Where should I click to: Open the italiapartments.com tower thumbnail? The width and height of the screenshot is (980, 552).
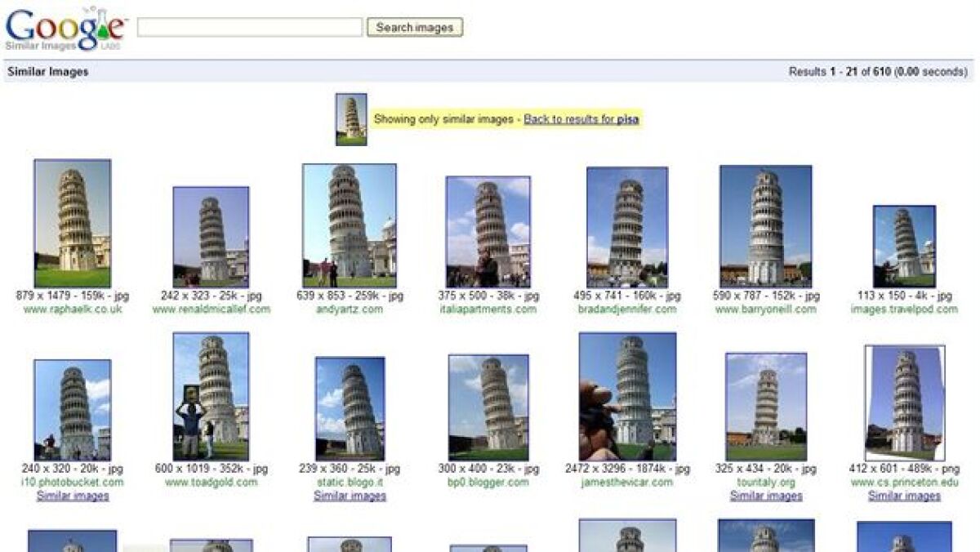pos(488,232)
